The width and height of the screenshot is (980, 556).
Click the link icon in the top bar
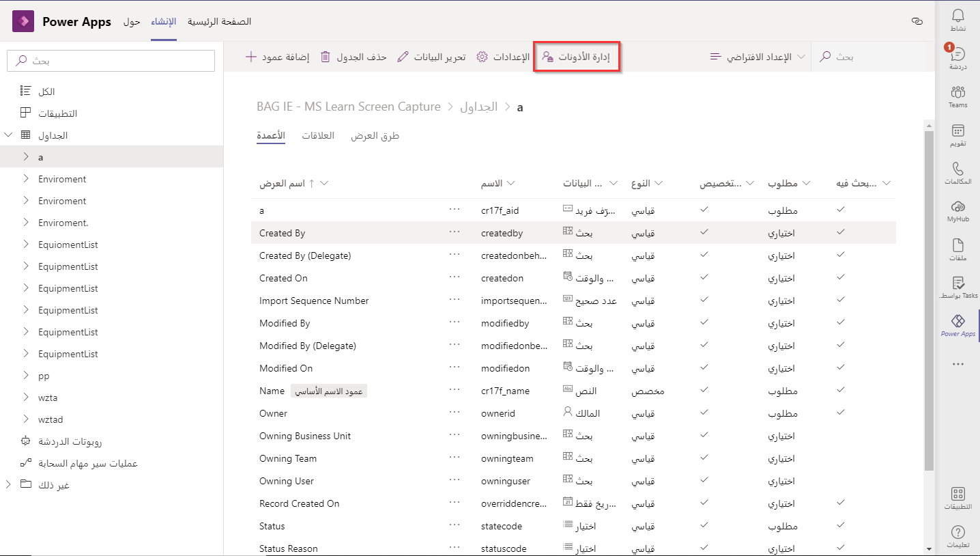917,22
